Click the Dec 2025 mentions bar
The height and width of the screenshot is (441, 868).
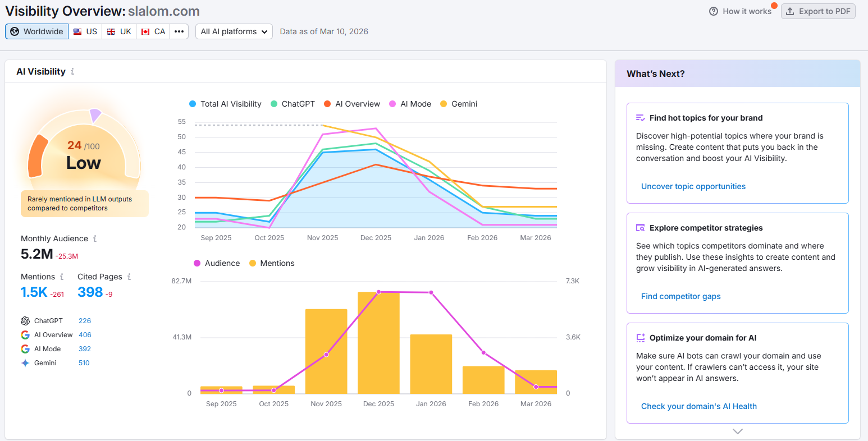[x=378, y=343]
